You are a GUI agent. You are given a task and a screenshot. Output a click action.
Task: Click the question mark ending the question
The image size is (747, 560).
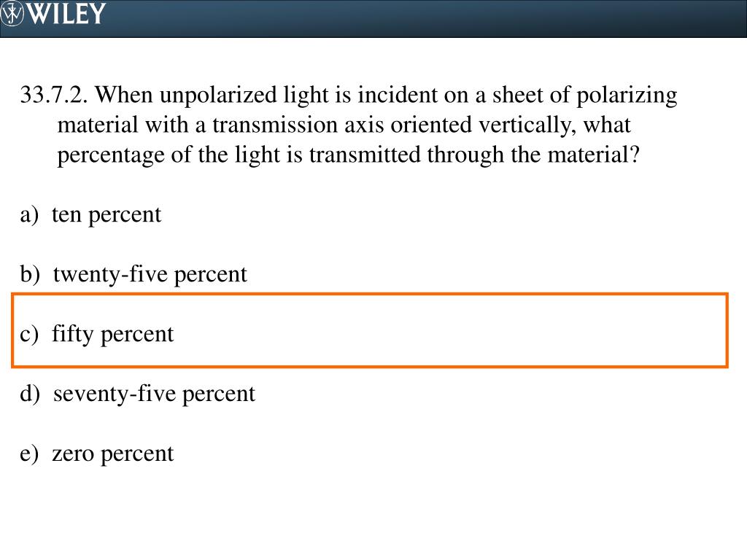point(634,155)
